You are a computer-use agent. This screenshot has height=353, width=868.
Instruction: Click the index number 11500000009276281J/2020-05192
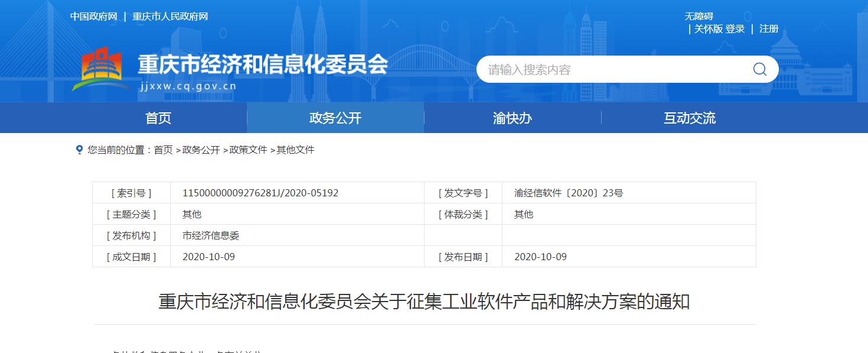(260, 193)
